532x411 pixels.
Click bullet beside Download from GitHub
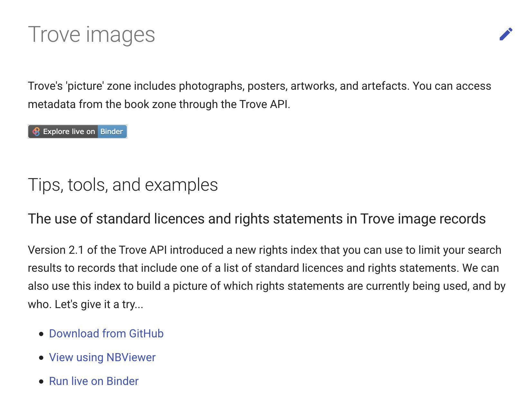coord(41,334)
